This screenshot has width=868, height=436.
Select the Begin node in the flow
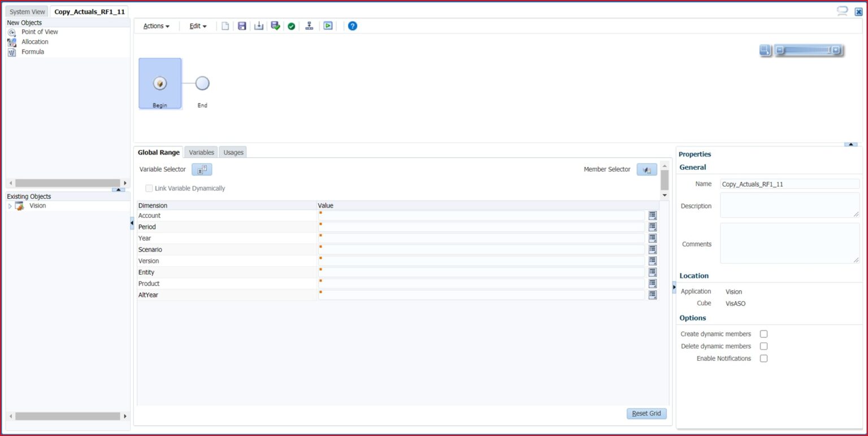(x=160, y=83)
